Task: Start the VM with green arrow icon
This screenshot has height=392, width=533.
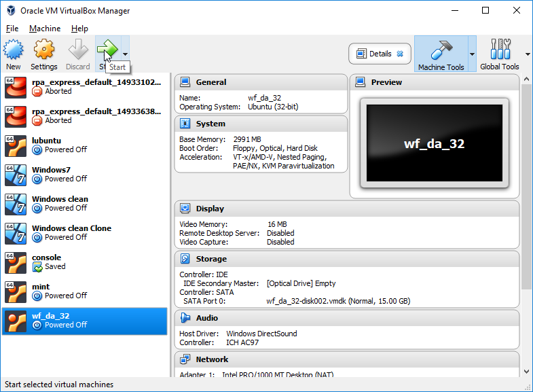Action: point(107,50)
